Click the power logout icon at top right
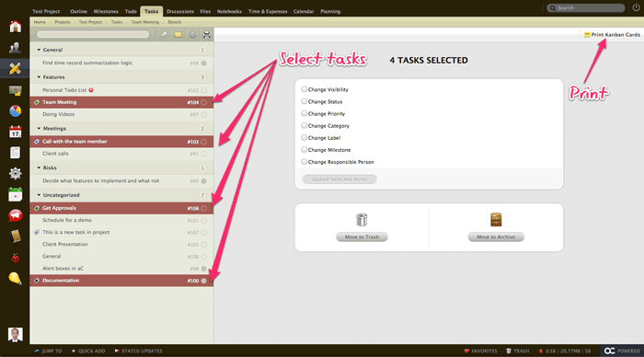Viewport: 644px width, 357px height. point(636,7)
